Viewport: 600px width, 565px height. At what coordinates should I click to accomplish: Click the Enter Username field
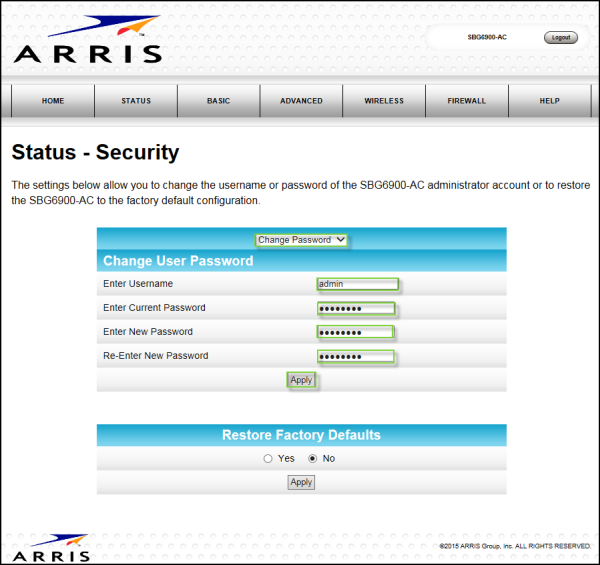click(x=357, y=284)
